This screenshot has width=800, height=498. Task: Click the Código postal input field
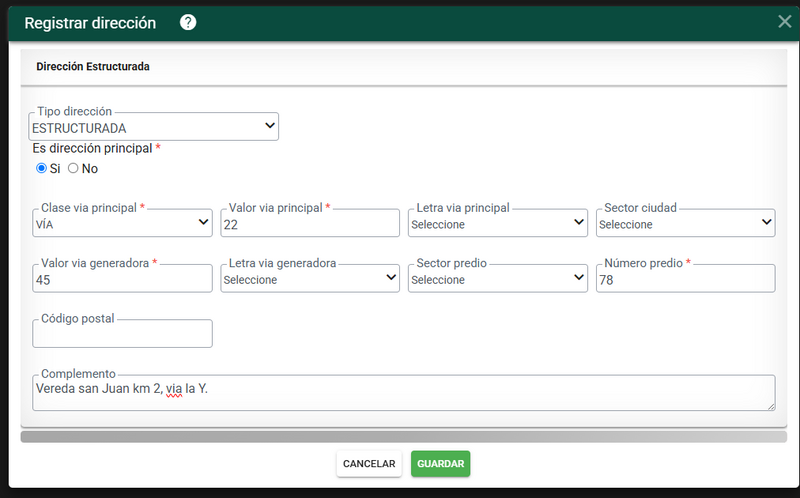(122, 334)
